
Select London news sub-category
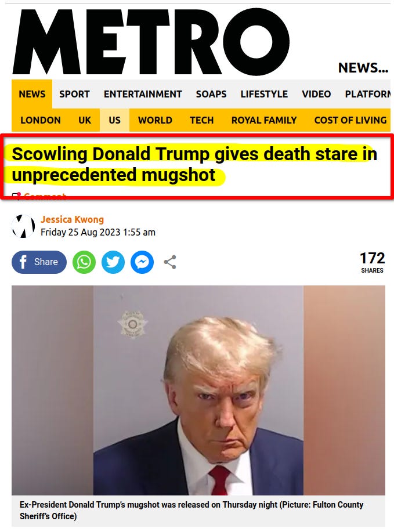click(x=41, y=120)
